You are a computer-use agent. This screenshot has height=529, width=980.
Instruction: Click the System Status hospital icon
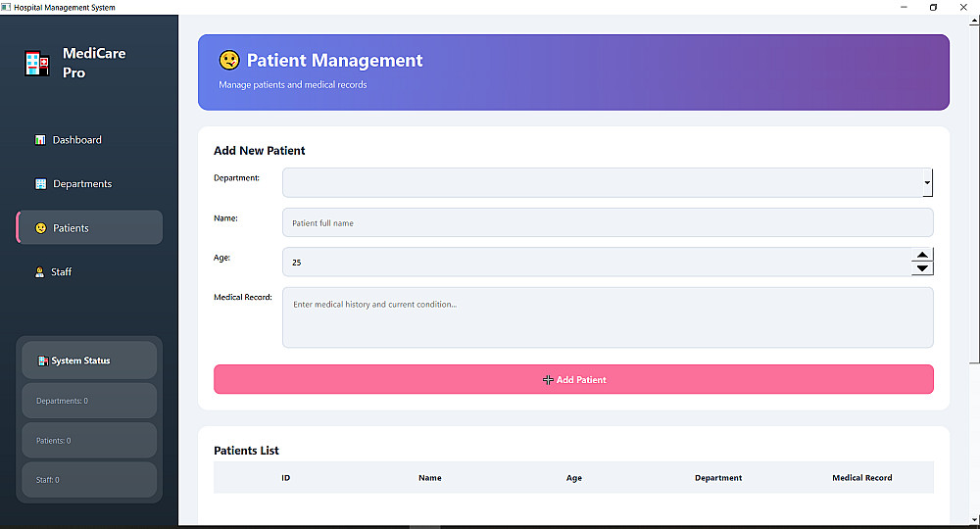tap(42, 361)
